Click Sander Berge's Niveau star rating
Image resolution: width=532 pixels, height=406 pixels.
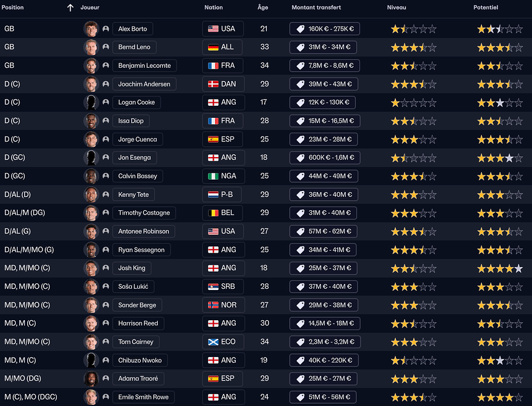click(x=414, y=305)
